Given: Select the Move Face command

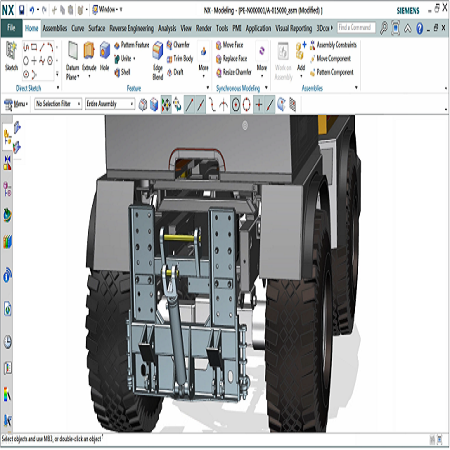Looking at the screenshot, I should click(229, 45).
